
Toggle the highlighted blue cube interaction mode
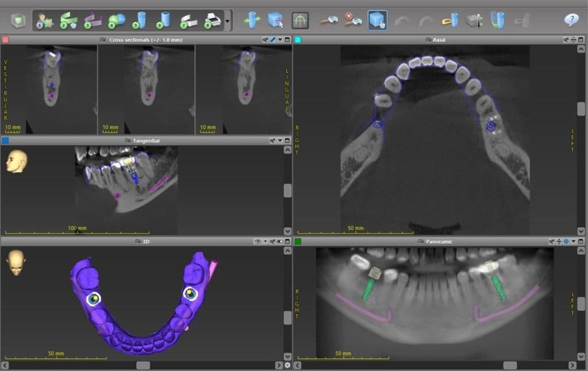[377, 21]
